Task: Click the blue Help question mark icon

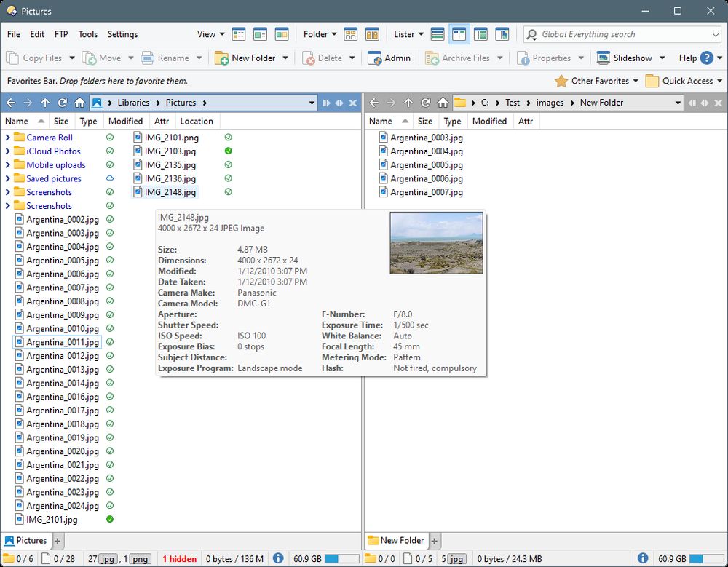Action: pyautogui.click(x=707, y=58)
